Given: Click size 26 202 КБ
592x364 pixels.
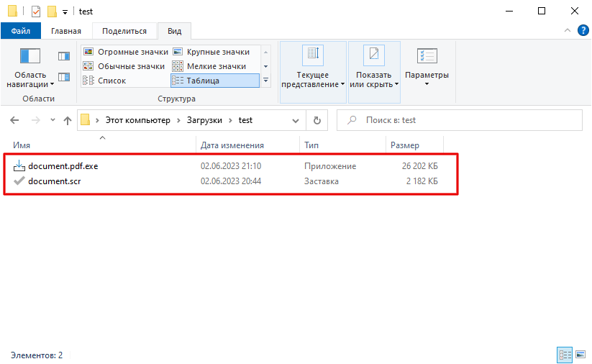Looking at the screenshot, I should pyautogui.click(x=420, y=166).
